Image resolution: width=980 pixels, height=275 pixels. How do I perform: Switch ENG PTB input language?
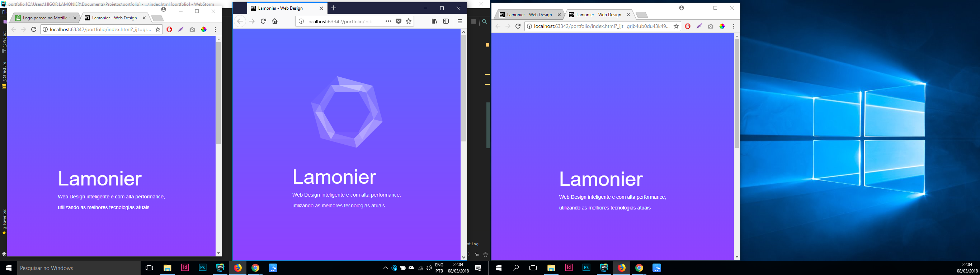[439, 268]
